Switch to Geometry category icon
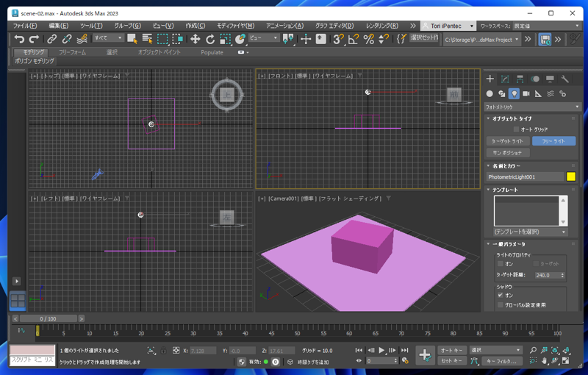The height and width of the screenshot is (375, 588). 490,93
